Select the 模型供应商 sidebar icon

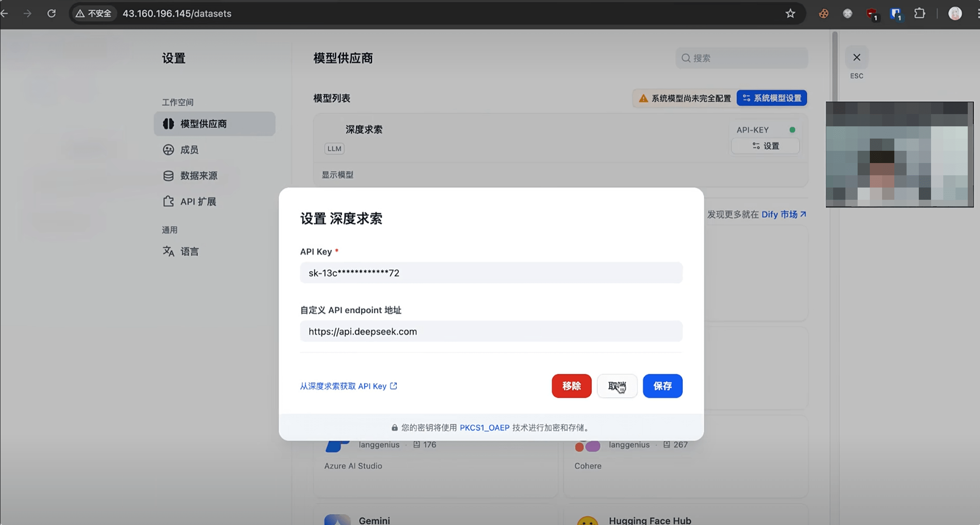pyautogui.click(x=169, y=124)
